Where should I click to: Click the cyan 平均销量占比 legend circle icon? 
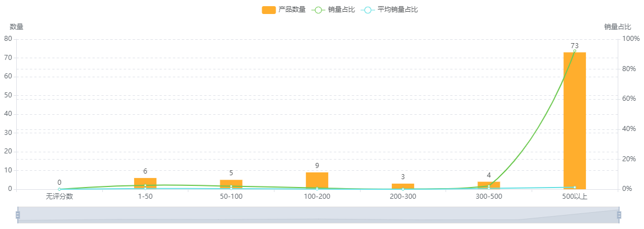click(x=368, y=10)
